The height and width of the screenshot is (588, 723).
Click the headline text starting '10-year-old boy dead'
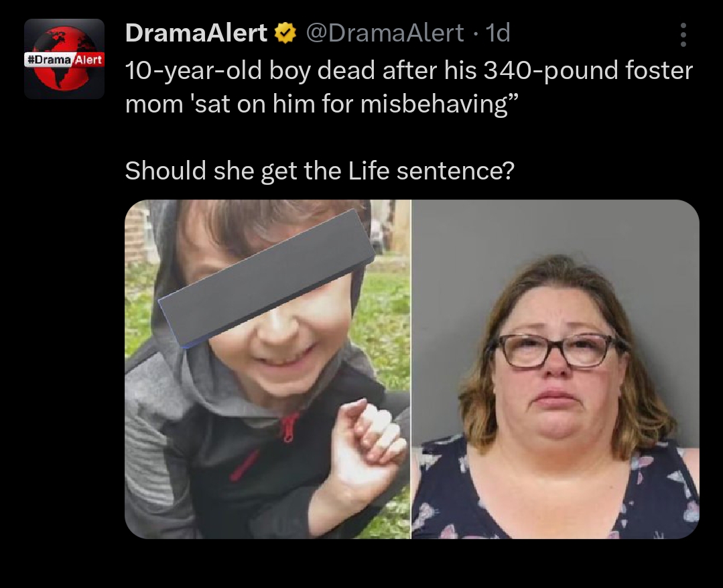(409, 87)
